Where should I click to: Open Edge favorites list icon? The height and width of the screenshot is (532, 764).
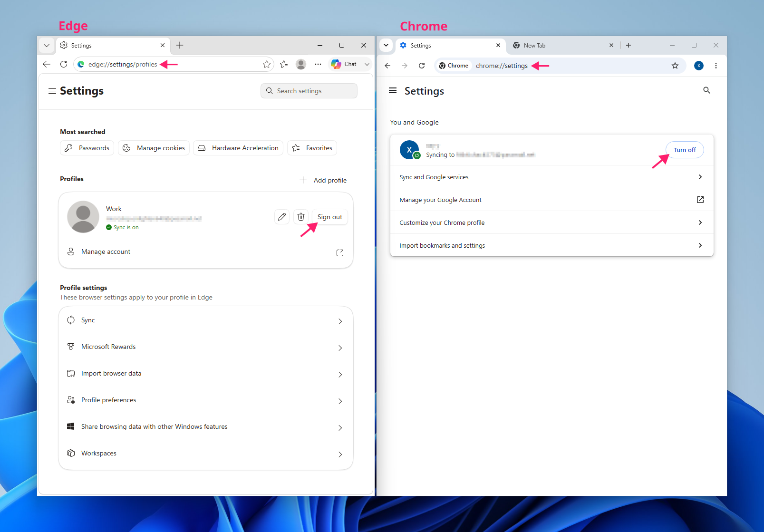pyautogui.click(x=284, y=64)
